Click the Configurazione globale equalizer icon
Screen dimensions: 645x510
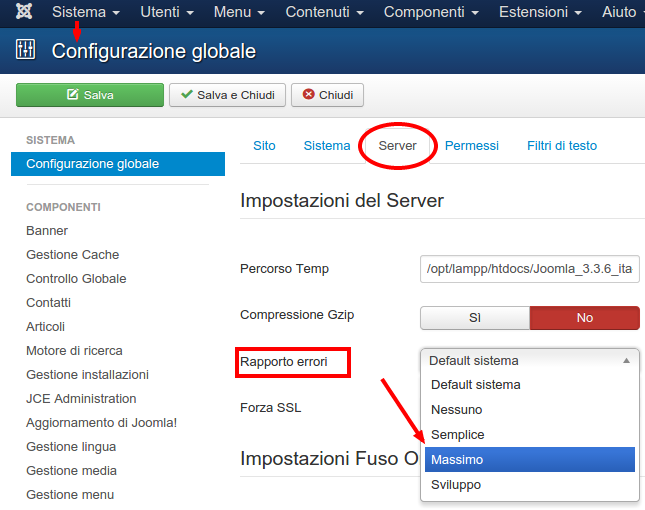point(26,51)
